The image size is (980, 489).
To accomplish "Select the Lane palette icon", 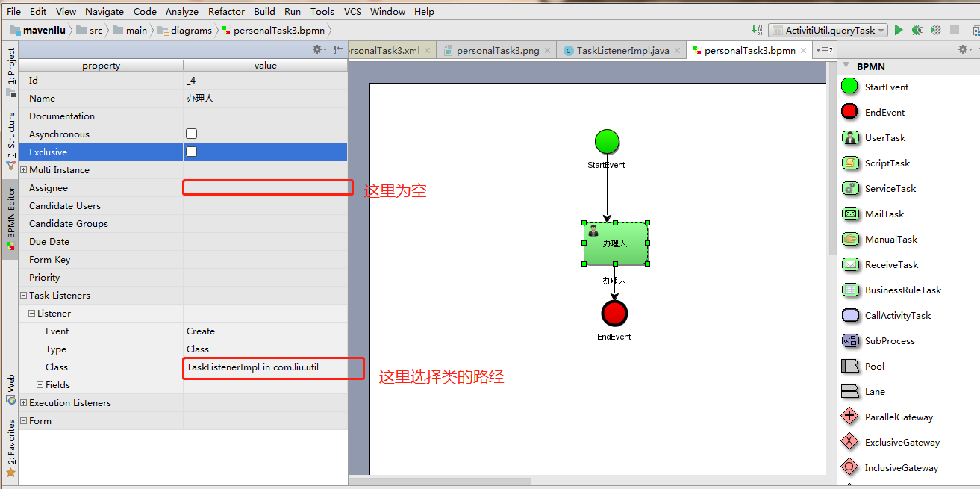I will pos(849,391).
